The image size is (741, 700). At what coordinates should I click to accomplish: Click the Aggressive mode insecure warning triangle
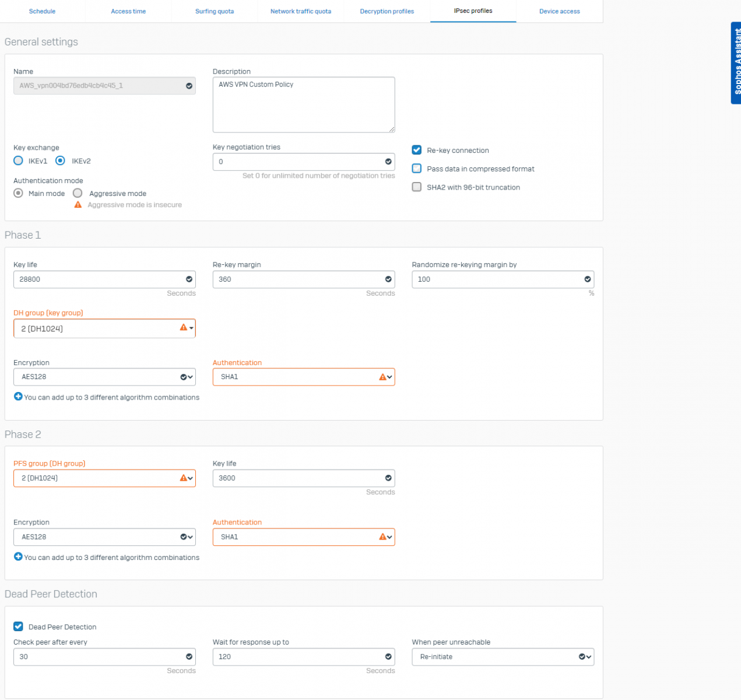[78, 205]
